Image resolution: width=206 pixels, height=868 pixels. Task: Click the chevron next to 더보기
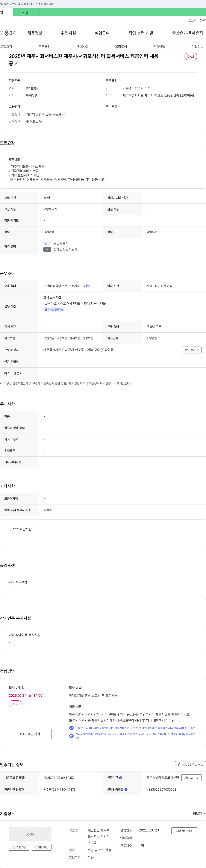(204, 814)
